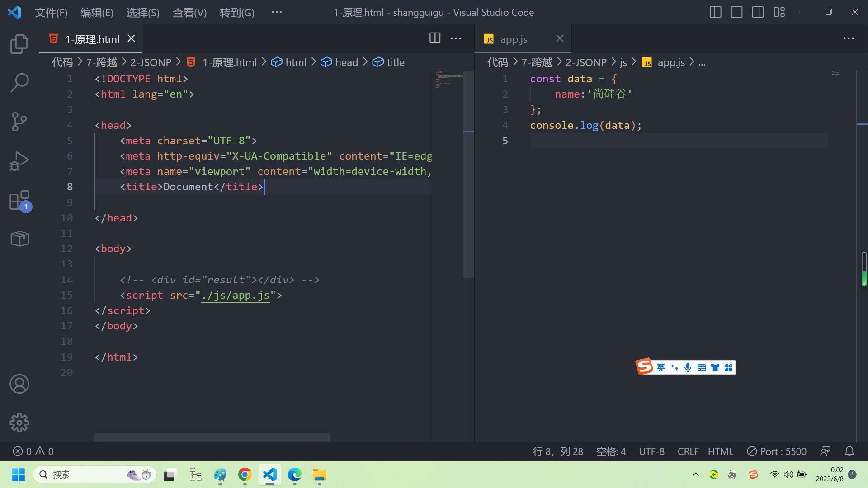Open notifications bell in status bar
The width and height of the screenshot is (868, 488).
tap(849, 451)
